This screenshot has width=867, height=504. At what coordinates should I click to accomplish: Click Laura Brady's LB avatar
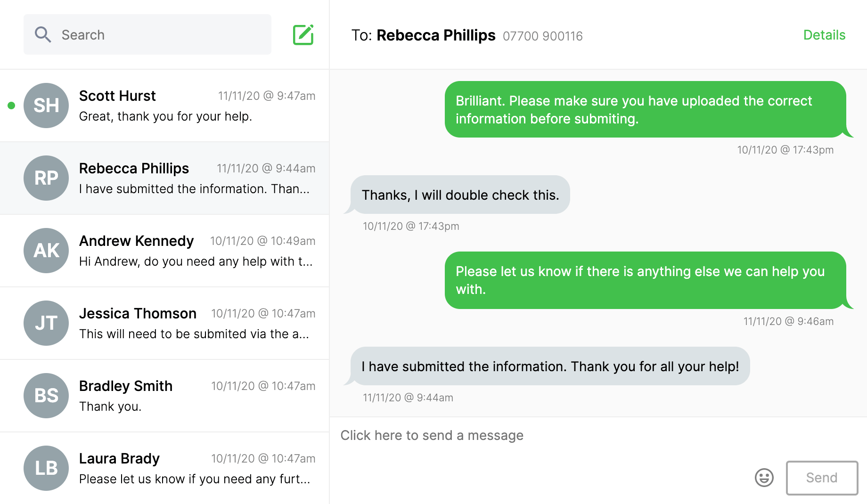46,468
